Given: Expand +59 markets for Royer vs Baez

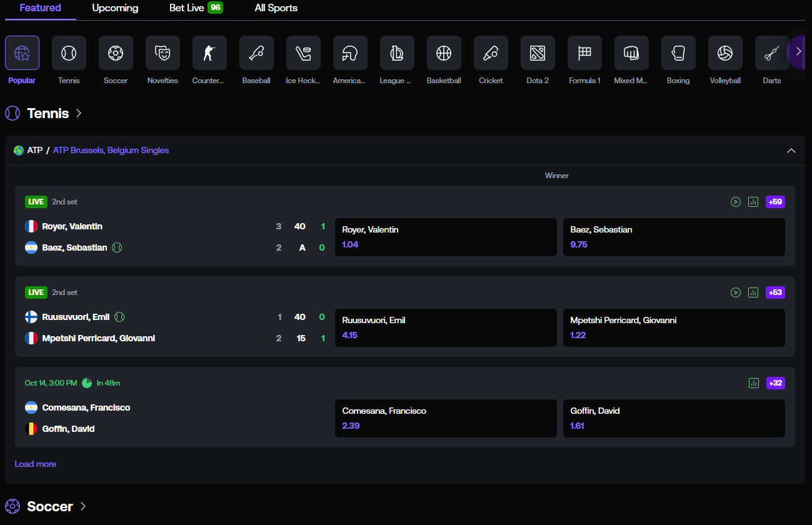Looking at the screenshot, I should pyautogui.click(x=775, y=202).
